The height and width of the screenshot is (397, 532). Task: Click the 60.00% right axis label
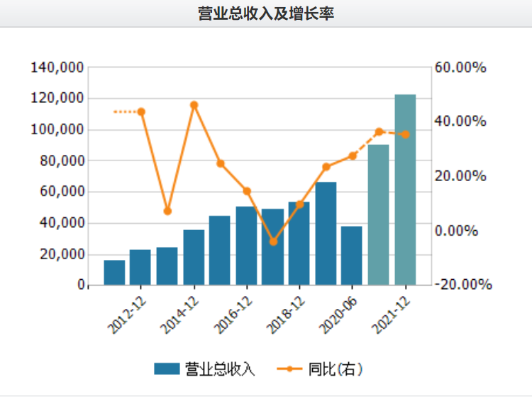tap(460, 67)
